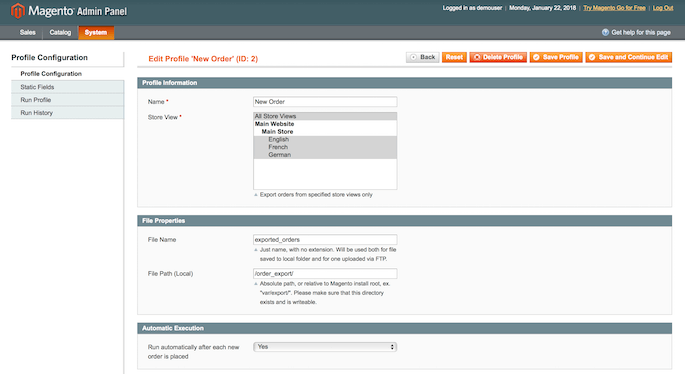Click the File Name input field
Viewport: 685px width, 374px height.
(325, 239)
